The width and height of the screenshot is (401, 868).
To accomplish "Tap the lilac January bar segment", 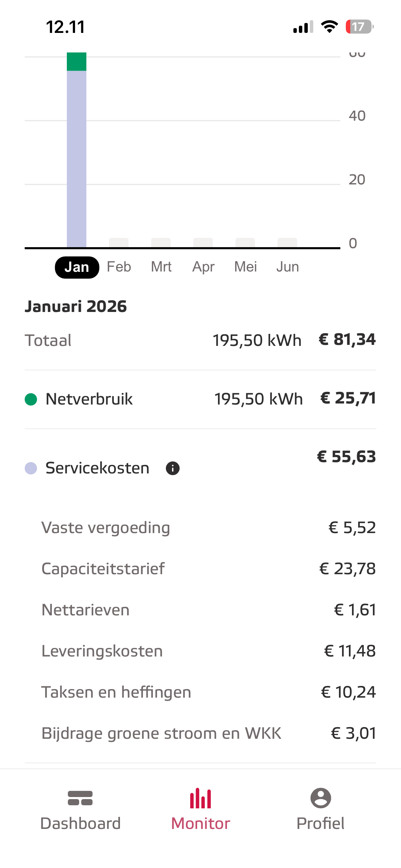I will [76, 158].
